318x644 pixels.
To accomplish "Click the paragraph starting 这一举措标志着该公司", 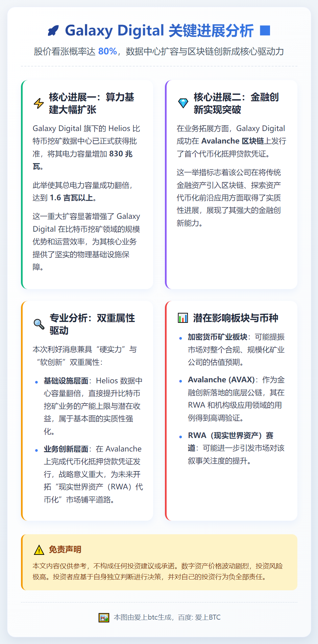I will 229,198.
